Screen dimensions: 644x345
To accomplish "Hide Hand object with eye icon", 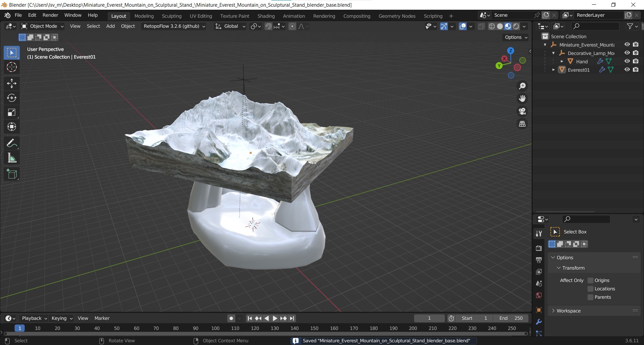I will pyautogui.click(x=627, y=61).
